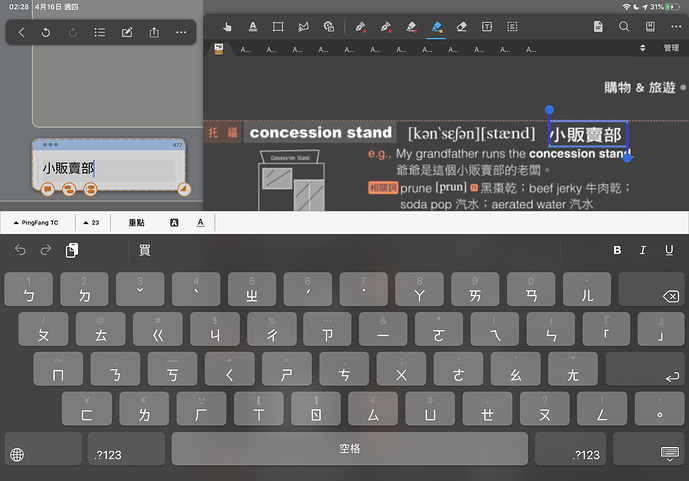The width and height of the screenshot is (689, 481).
Task: Activate the blue highlighter tool
Action: [x=436, y=26]
